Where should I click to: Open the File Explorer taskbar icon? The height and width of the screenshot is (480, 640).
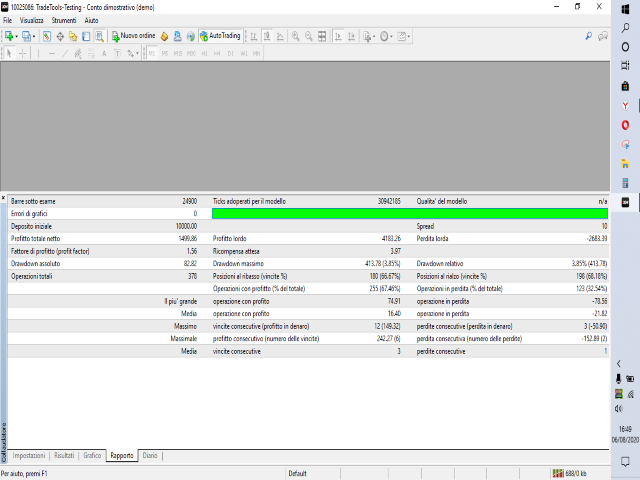[625, 164]
